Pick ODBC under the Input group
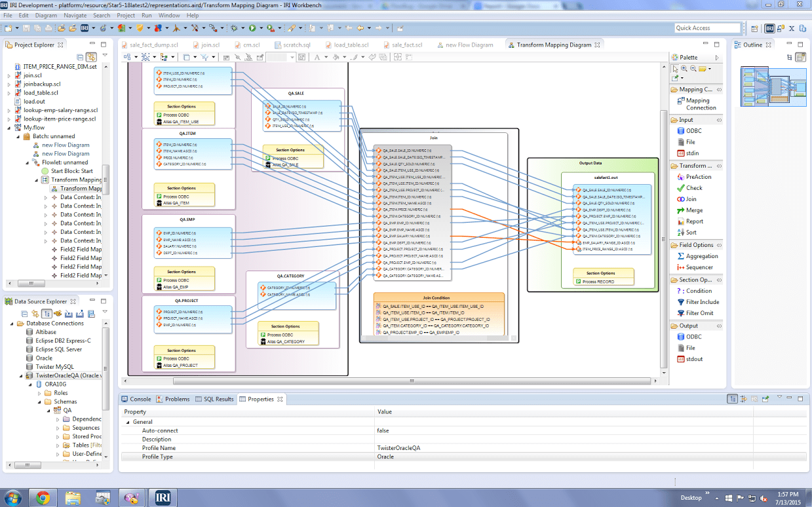This screenshot has height=507, width=812. coord(689,131)
